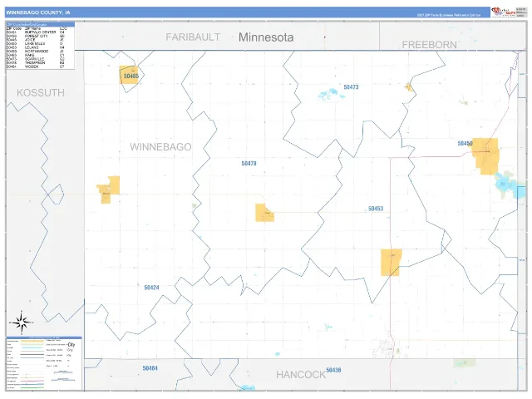Click the compass rose icon
This screenshot has width=532, height=399.
[22, 322]
